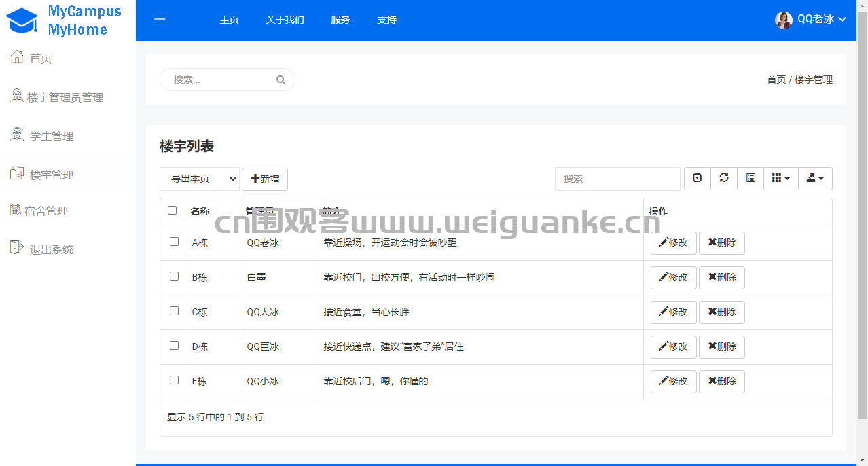Go to 关于我们 in top navigation
The width and height of the screenshot is (868, 466).
click(285, 20)
